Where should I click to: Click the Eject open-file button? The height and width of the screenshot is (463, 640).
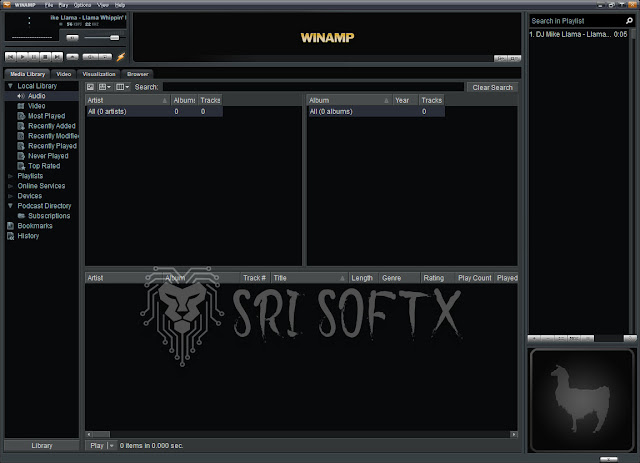click(x=73, y=57)
